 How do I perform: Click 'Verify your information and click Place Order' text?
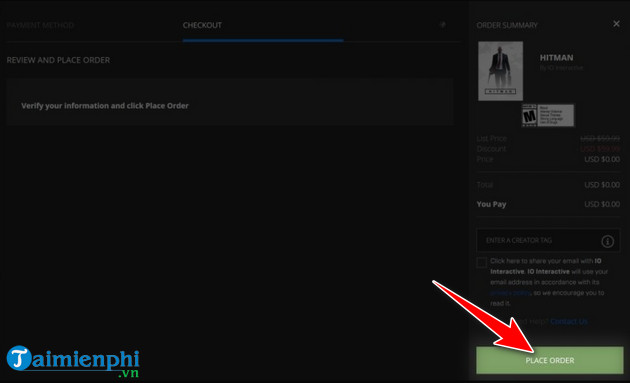pos(105,106)
